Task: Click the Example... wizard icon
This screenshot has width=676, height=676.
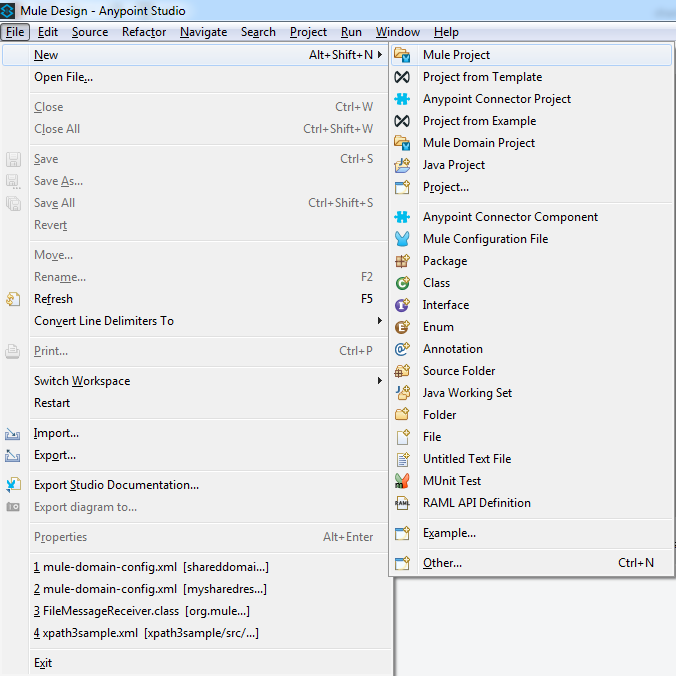Action: [402, 533]
